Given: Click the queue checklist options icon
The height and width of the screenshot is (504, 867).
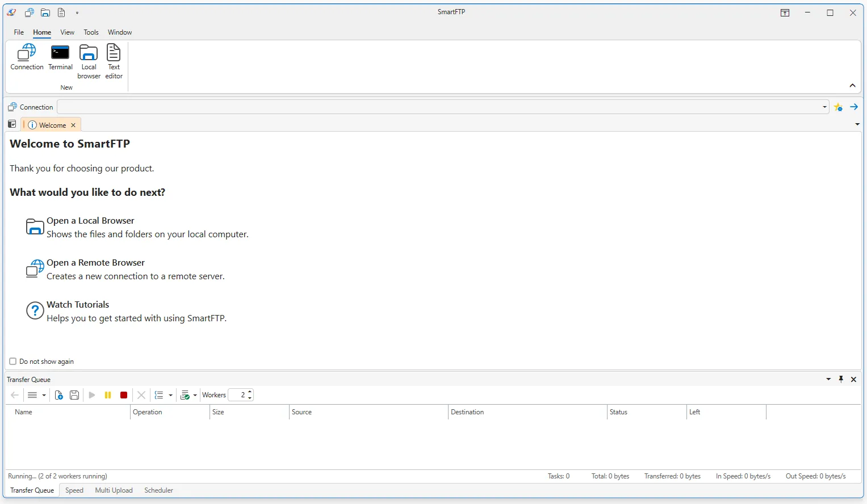Looking at the screenshot, I should coord(159,395).
